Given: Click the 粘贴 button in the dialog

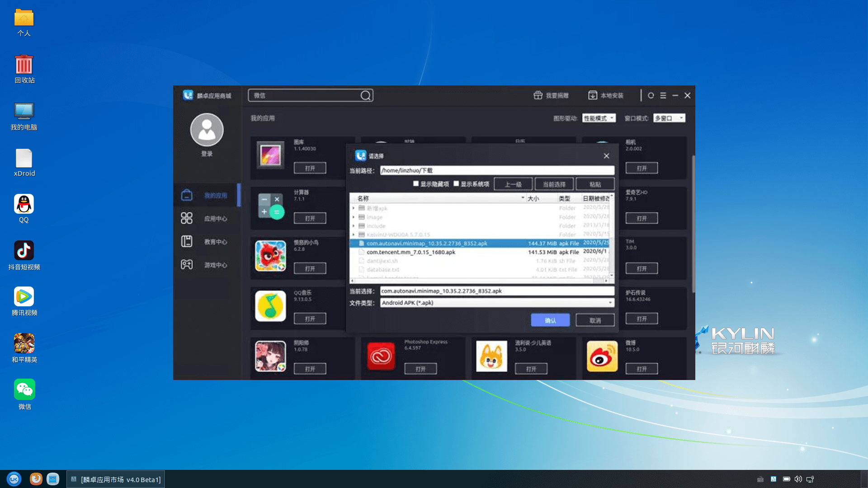Looking at the screenshot, I should (x=595, y=184).
